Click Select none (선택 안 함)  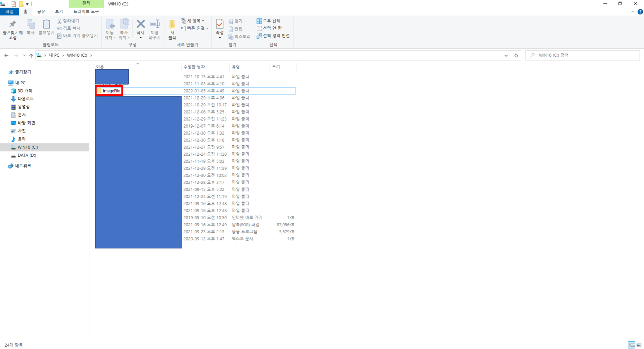[269, 28]
